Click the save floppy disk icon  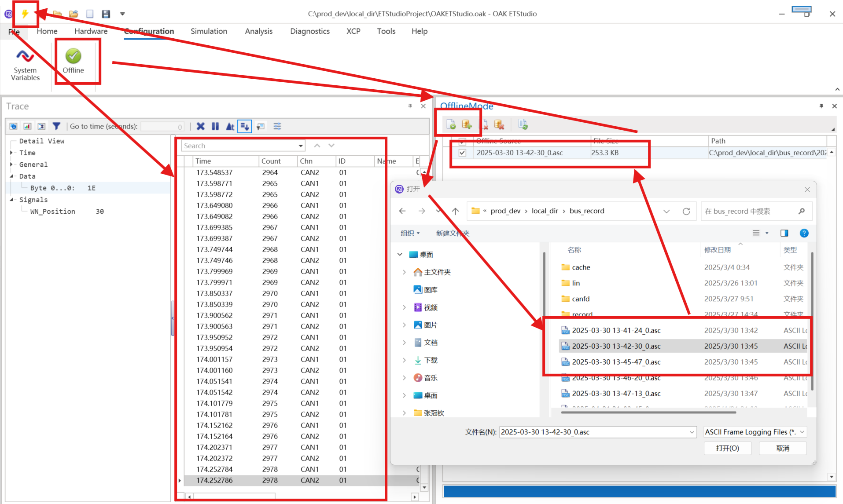point(106,14)
